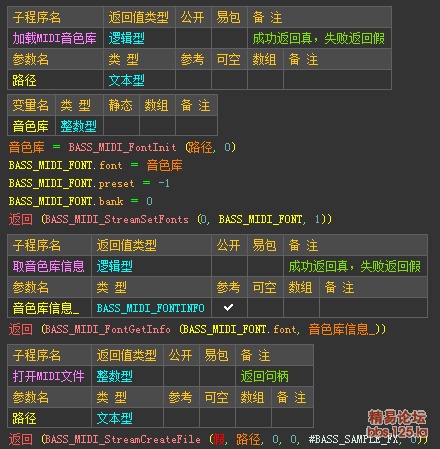The width and height of the screenshot is (440, 449).
Task: Toggle the 参考 checkmark for 音色库信息_ parameter
Action: point(228,308)
